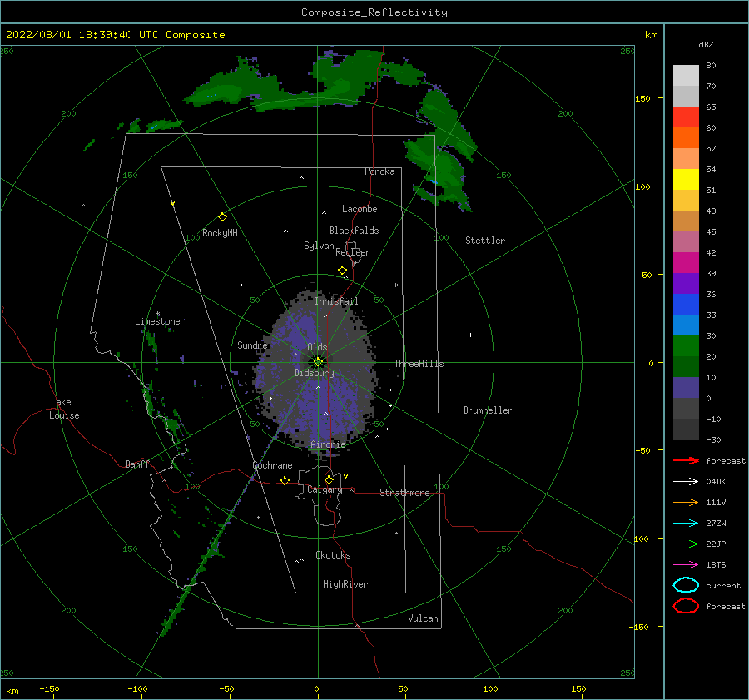
Task: Choose the green 22JP arrow symbol
Action: (x=686, y=544)
